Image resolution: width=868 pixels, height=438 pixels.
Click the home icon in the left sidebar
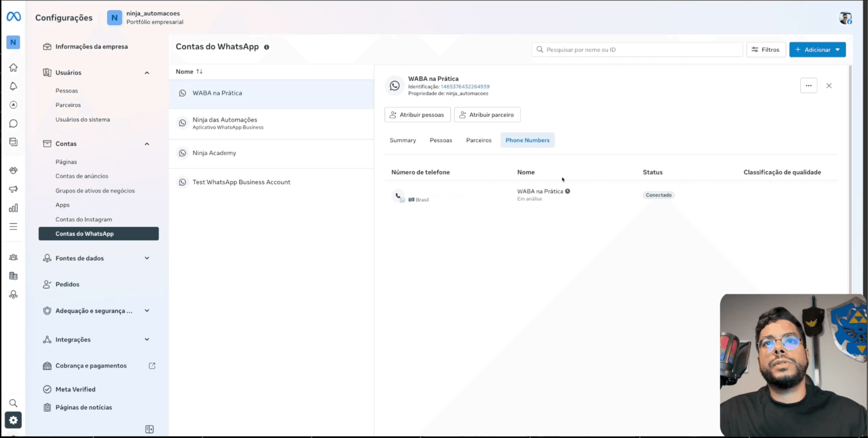14,67
